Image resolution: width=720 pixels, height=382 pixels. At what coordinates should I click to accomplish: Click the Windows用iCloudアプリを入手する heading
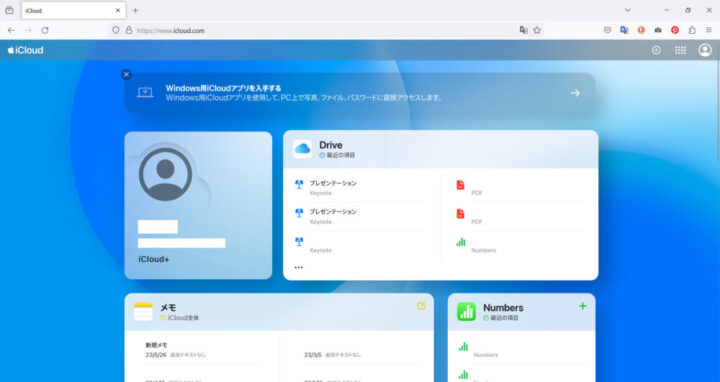[x=224, y=88]
